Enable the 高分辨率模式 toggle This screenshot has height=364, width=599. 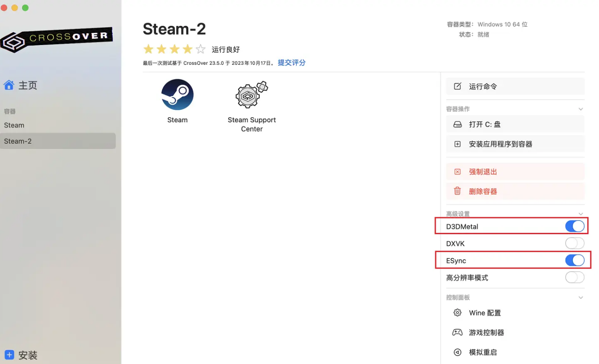coord(574,277)
